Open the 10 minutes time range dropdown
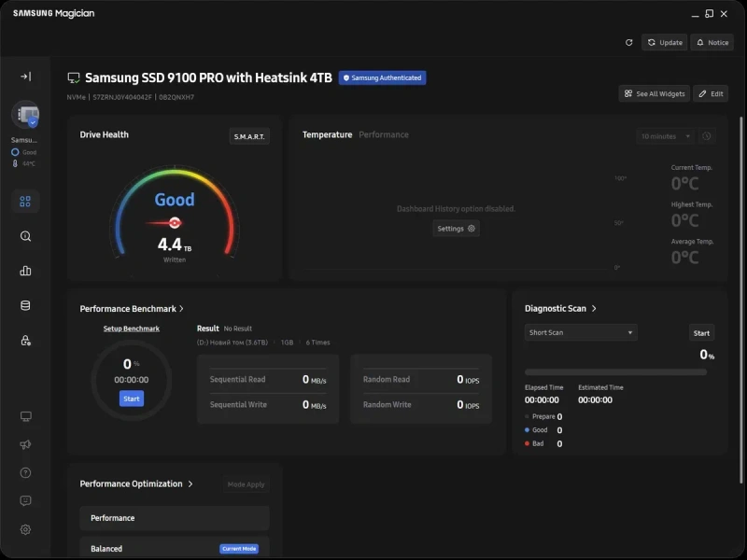This screenshot has height=560, width=747. [x=665, y=136]
